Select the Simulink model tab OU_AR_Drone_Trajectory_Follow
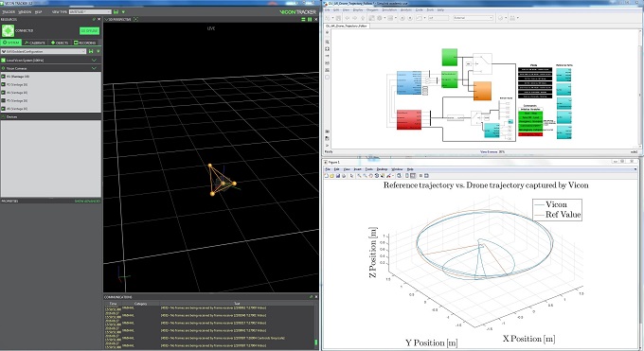The image size is (644, 351). (x=347, y=26)
